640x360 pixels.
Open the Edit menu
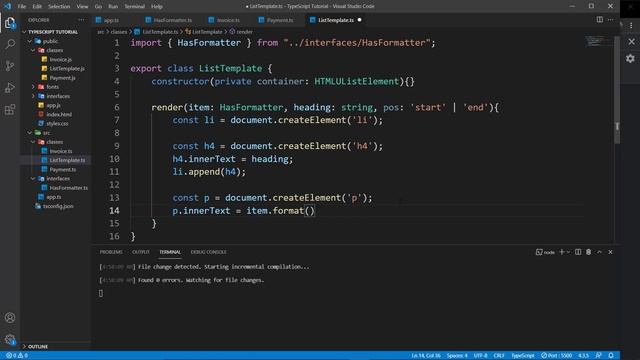coord(37,7)
